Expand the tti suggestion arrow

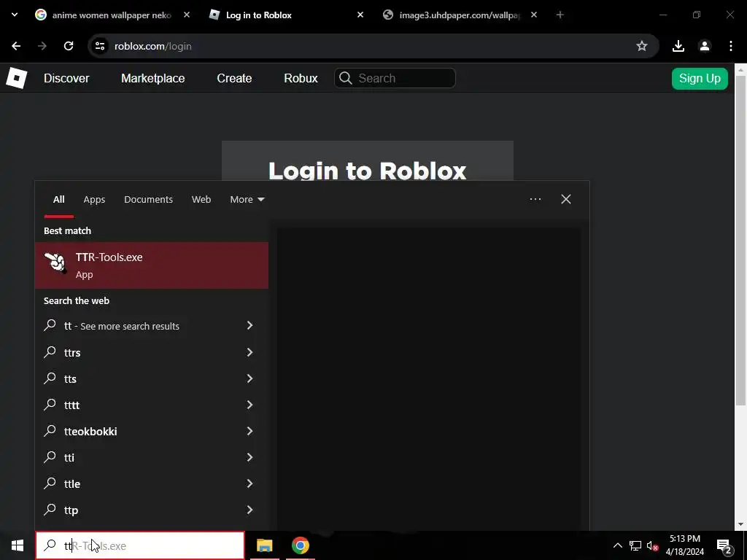(249, 457)
